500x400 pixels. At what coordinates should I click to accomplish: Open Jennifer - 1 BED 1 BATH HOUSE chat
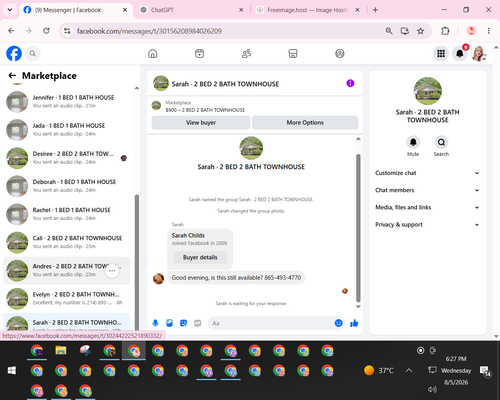[67, 101]
